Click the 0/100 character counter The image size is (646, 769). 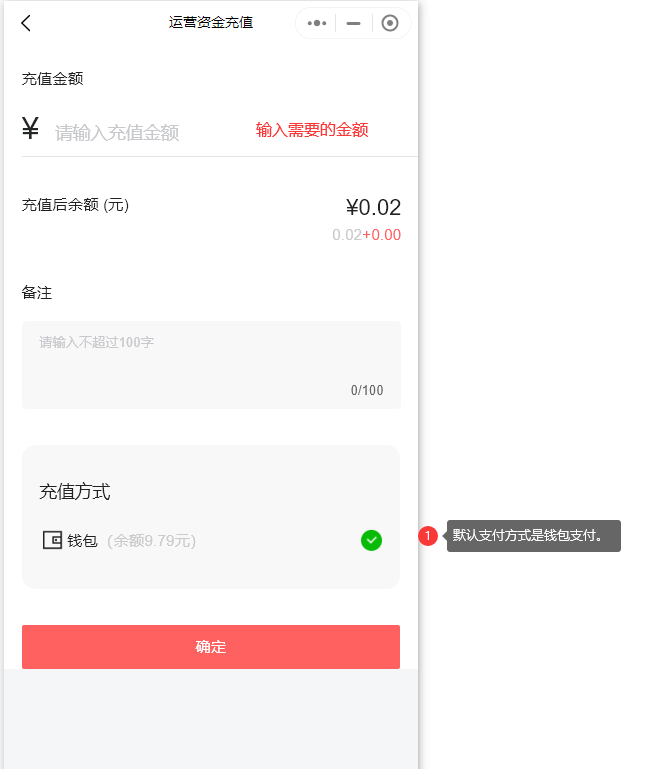click(367, 391)
